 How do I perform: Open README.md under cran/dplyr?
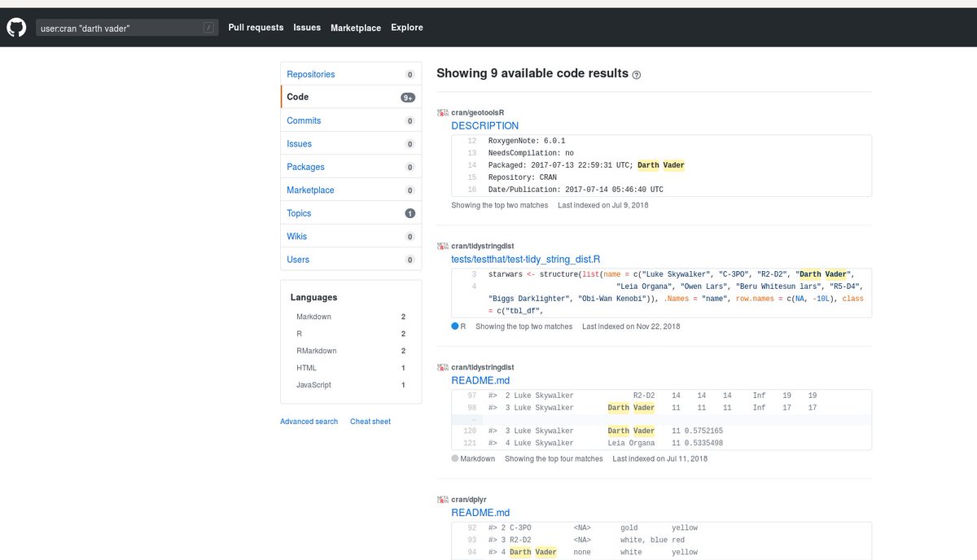(x=480, y=513)
